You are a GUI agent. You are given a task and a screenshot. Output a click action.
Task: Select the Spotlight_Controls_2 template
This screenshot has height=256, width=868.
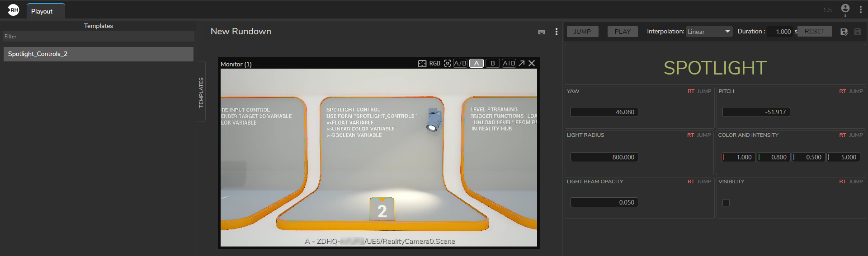(98, 54)
